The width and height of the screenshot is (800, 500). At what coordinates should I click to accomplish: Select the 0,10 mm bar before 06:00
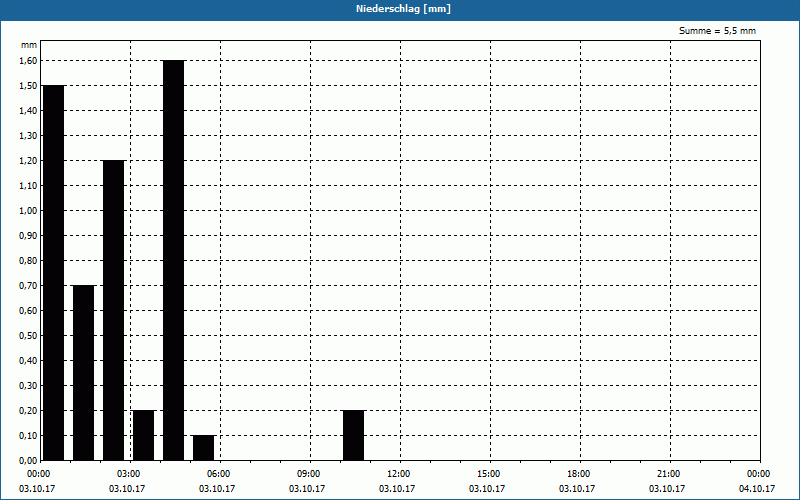(x=204, y=448)
